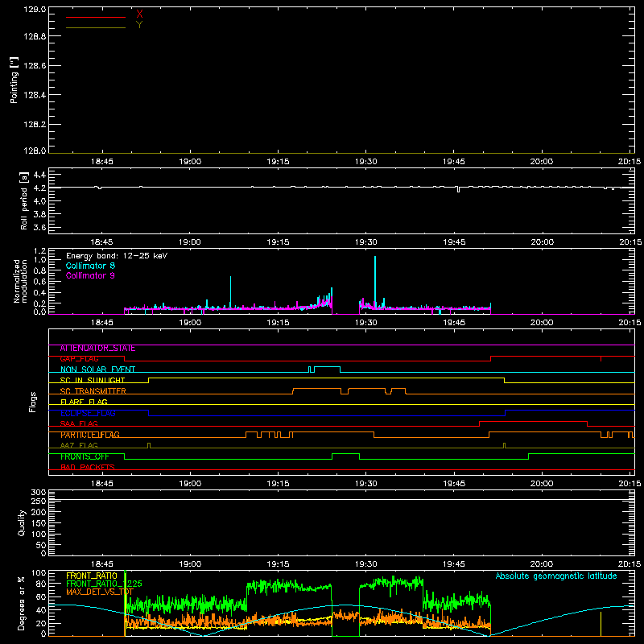Click the 'Degrees or %' axis title
This screenshot has width=644, height=644.
click(x=22, y=603)
